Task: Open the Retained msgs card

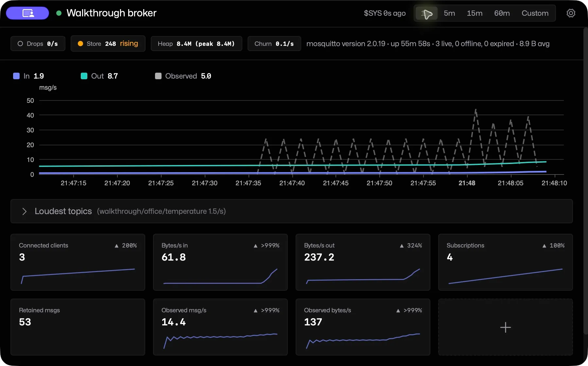Action: 78,327
